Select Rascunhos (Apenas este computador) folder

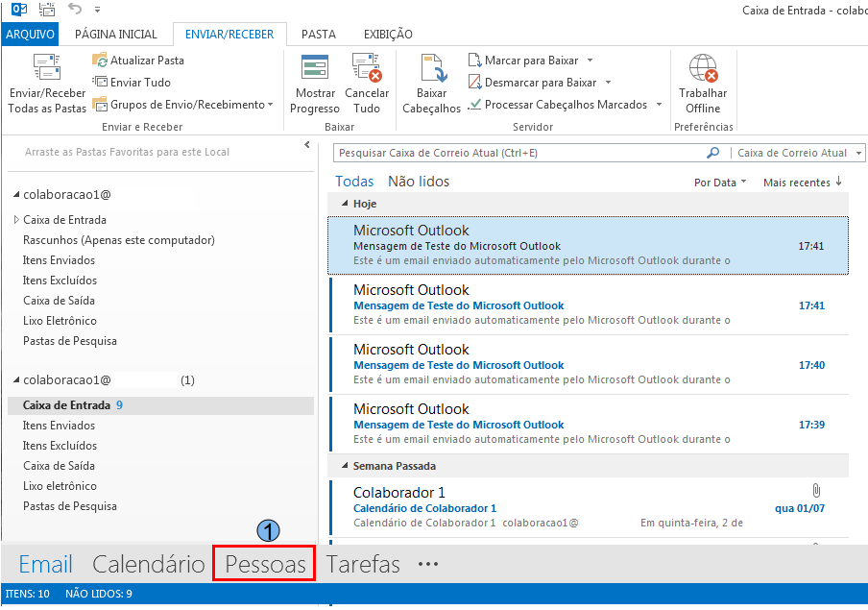[118, 240]
